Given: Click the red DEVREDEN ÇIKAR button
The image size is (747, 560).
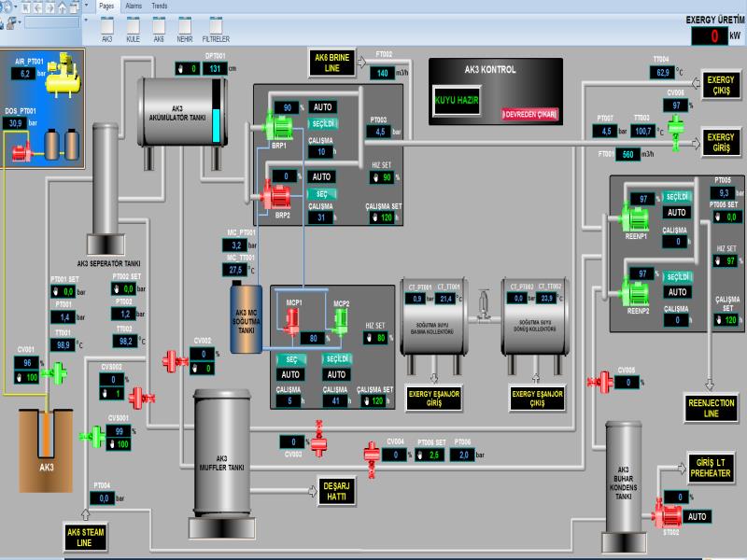Looking at the screenshot, I should 529,114.
